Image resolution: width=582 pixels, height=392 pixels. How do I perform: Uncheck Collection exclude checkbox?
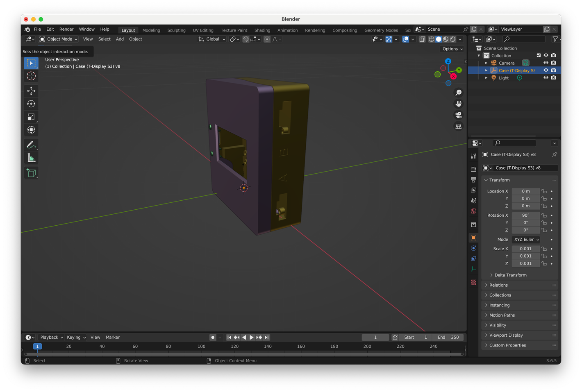539,55
